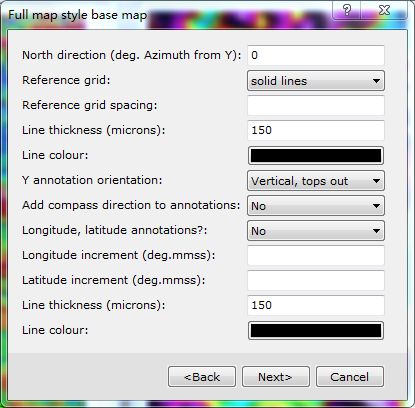Viewport: 415px width, 408px height.
Task: Pick the reference grid line colour swatch
Action: coord(316,156)
